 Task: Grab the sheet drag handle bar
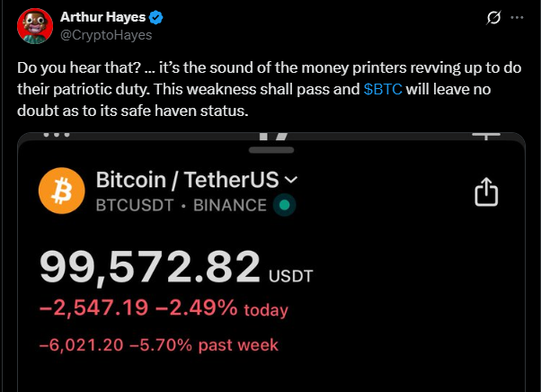tap(271, 150)
